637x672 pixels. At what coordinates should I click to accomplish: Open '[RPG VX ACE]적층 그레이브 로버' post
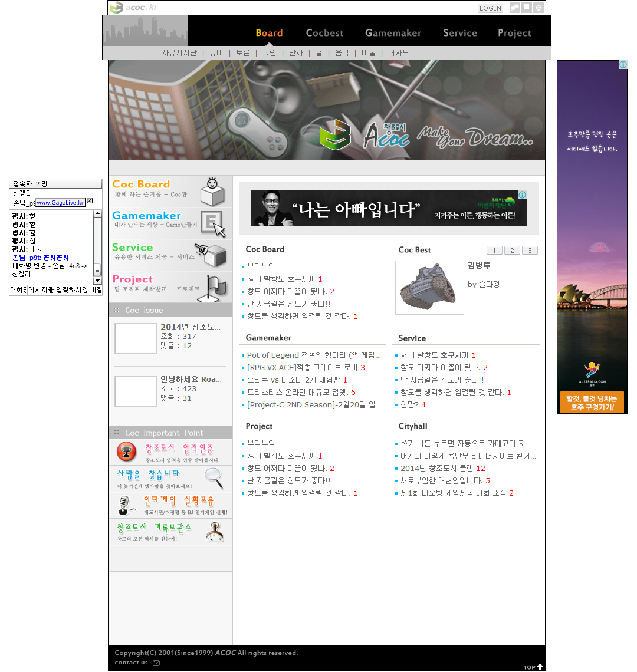point(302,368)
